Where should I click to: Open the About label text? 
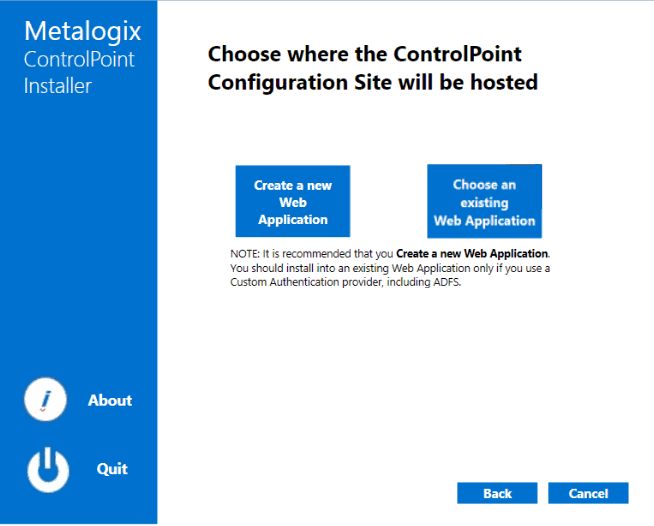(x=110, y=401)
